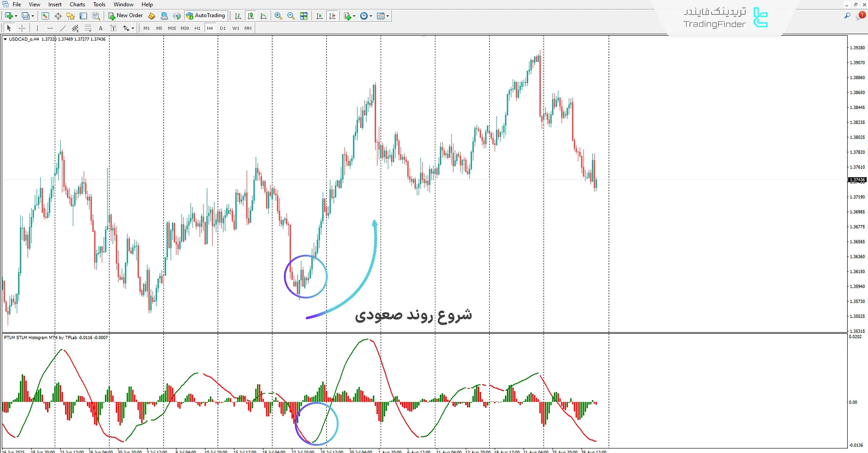Click the Zoom Out magnifier icon
The width and height of the screenshot is (868, 453).
pos(291,16)
